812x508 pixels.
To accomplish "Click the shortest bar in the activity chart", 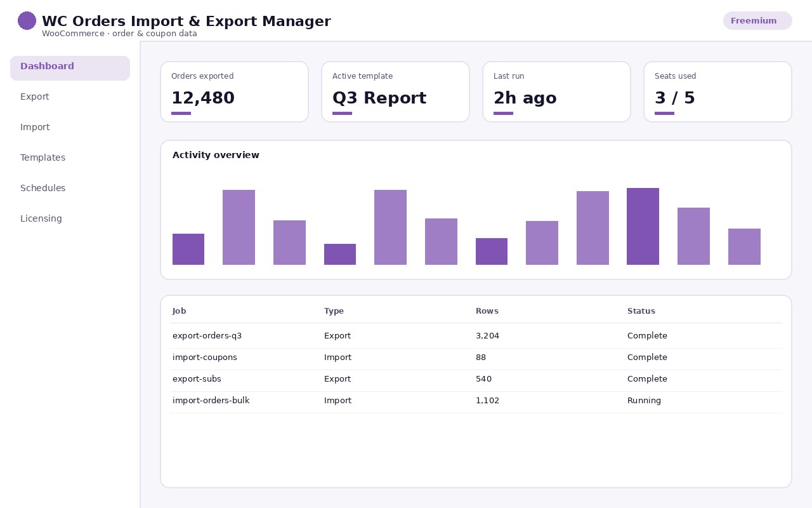I will click(x=340, y=255).
